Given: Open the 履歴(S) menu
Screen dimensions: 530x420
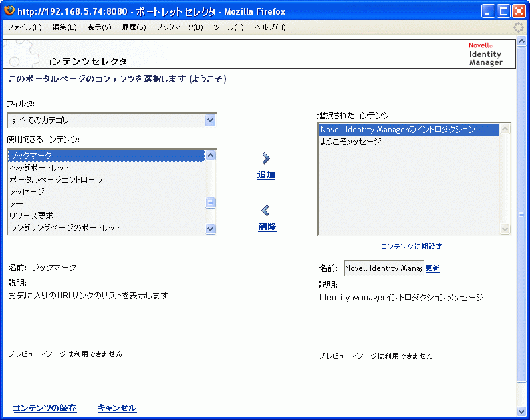Looking at the screenshot, I should pyautogui.click(x=134, y=27).
